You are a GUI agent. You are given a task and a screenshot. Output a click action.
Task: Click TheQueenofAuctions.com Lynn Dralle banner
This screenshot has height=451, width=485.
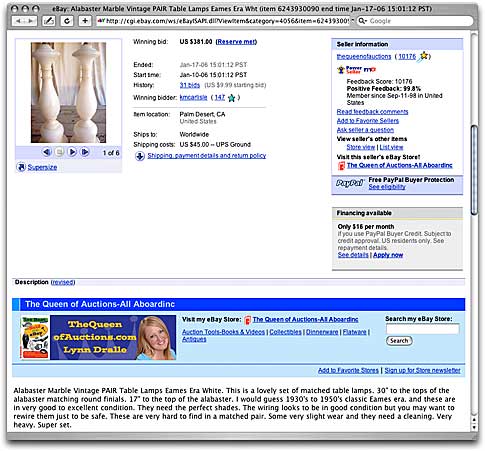pos(113,338)
